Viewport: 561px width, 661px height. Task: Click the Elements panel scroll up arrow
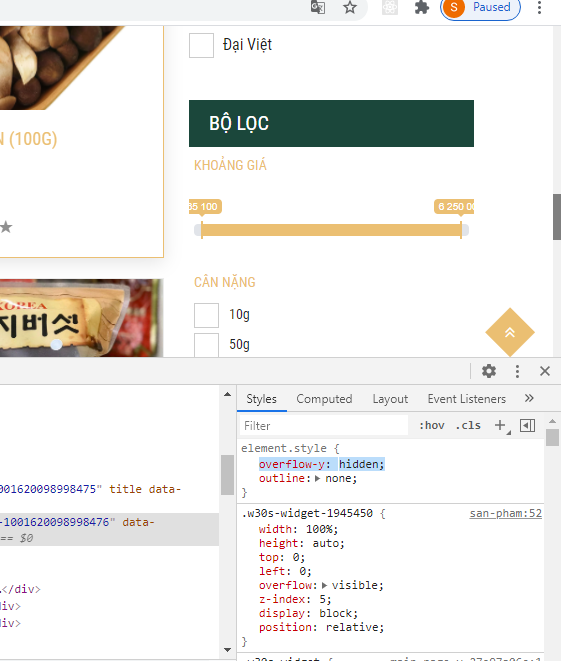(x=228, y=395)
